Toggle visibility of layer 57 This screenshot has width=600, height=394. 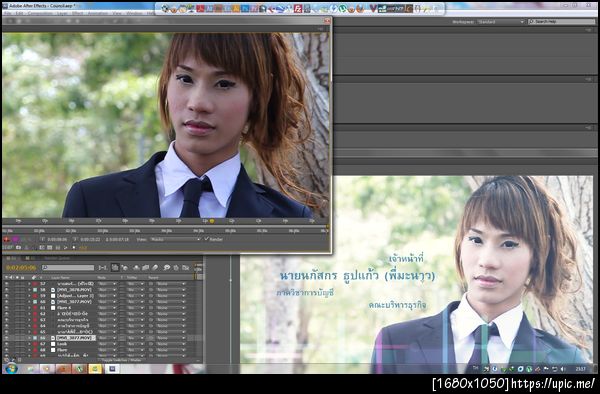(x=6, y=284)
